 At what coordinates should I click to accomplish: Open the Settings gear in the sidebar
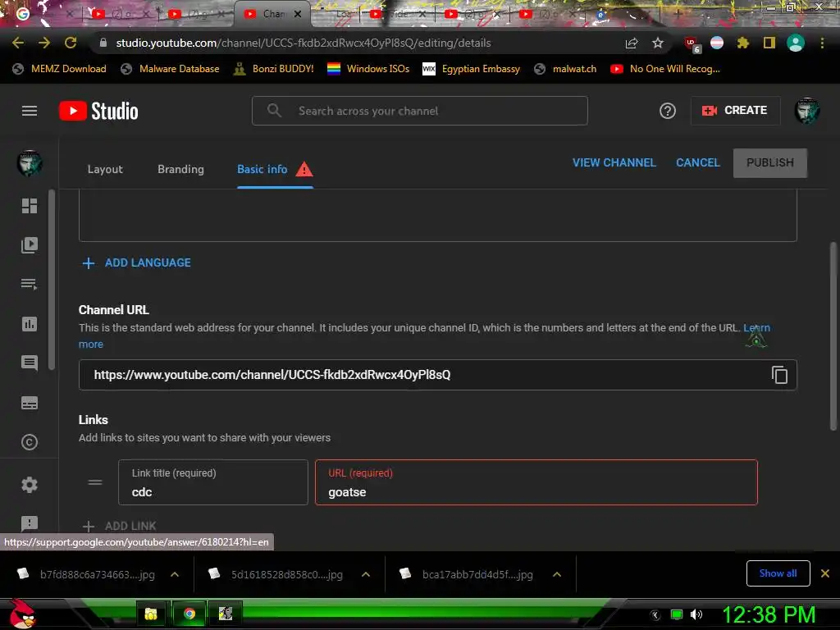click(30, 485)
